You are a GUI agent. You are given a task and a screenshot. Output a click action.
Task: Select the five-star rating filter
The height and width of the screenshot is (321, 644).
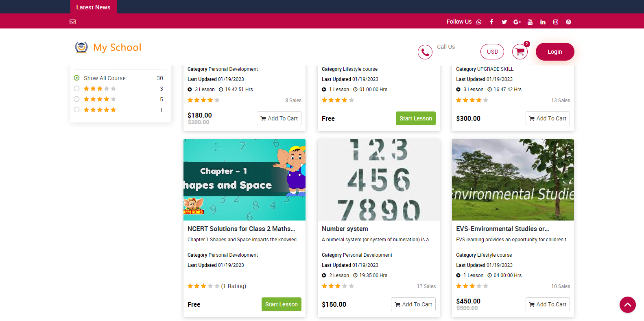pos(76,110)
